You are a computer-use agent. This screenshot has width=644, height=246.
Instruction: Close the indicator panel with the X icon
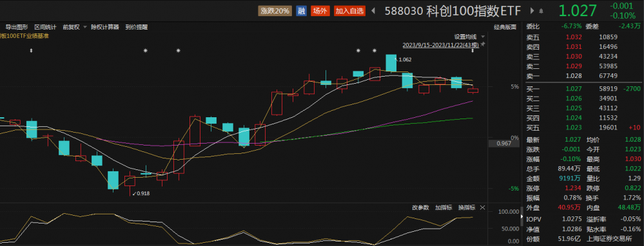(x=482, y=207)
